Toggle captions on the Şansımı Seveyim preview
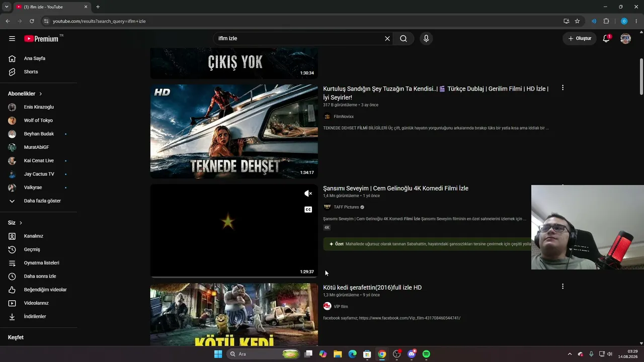This screenshot has width=644, height=362. pos(308,210)
